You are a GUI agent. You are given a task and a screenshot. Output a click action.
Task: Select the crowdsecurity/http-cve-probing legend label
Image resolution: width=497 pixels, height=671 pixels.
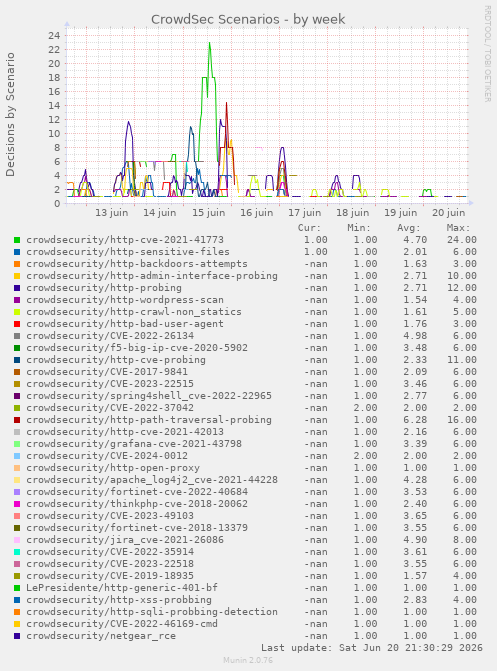[116, 359]
